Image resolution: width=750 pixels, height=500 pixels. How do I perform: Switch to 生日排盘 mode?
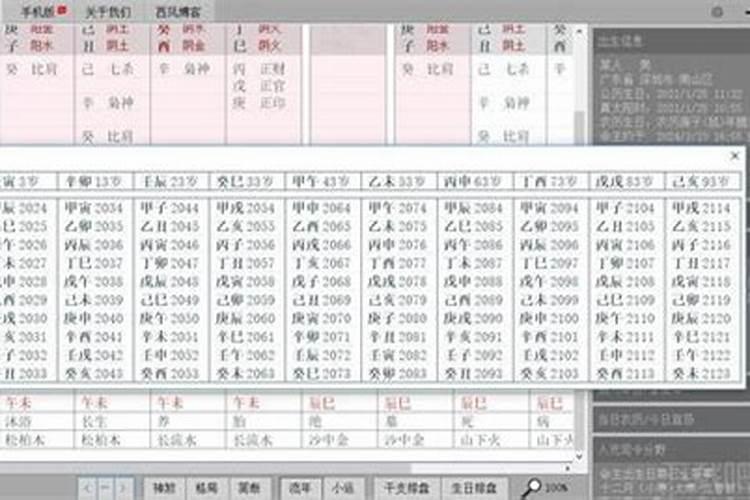(474, 488)
